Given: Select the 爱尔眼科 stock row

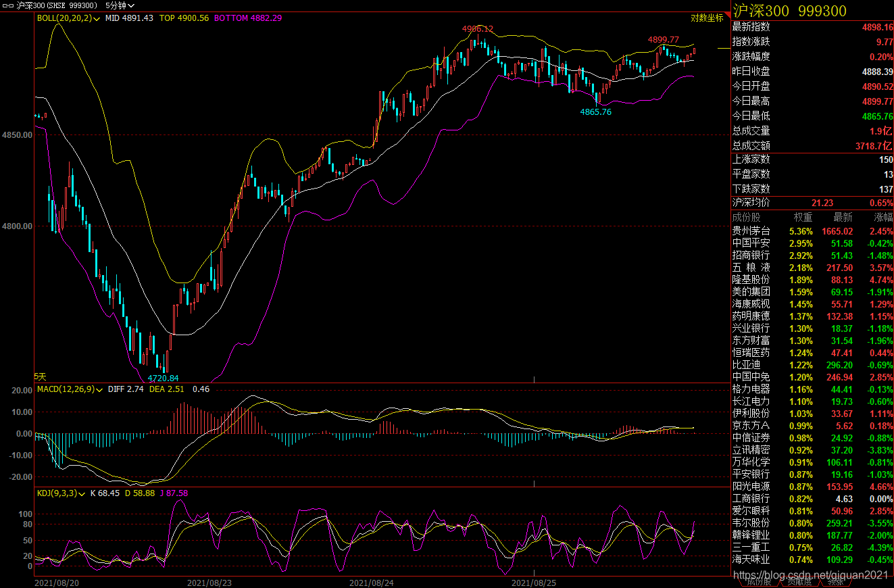Looking at the screenshot, I should [813, 511].
